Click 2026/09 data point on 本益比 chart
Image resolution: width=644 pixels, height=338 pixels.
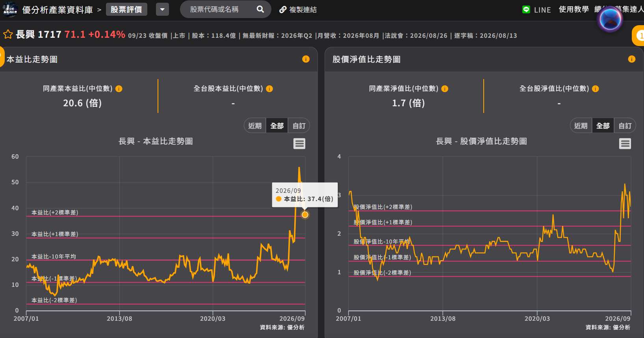click(305, 214)
